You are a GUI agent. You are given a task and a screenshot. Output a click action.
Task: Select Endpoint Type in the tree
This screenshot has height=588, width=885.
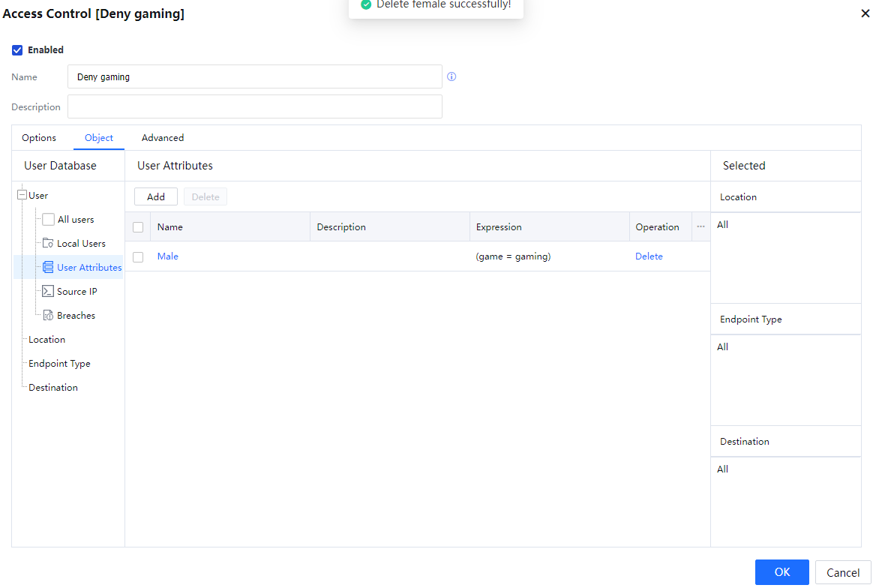coord(59,363)
